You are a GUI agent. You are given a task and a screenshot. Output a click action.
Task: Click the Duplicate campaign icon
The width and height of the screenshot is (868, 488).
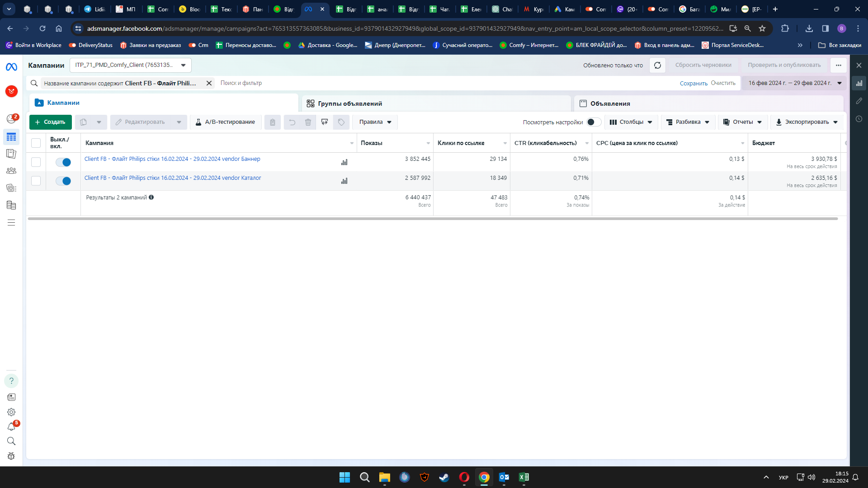[83, 122]
